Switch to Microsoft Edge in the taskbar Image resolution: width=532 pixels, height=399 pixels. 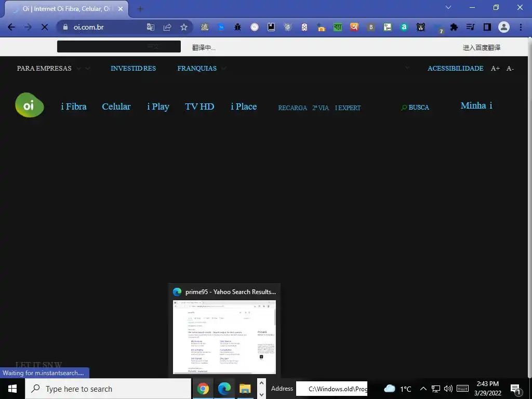point(224,389)
